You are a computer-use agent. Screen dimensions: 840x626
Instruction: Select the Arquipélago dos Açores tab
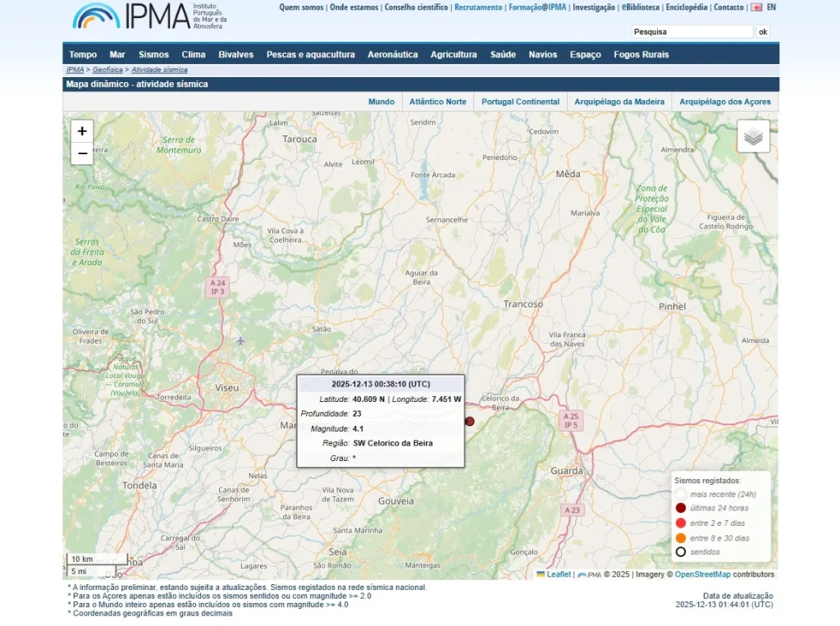click(725, 102)
